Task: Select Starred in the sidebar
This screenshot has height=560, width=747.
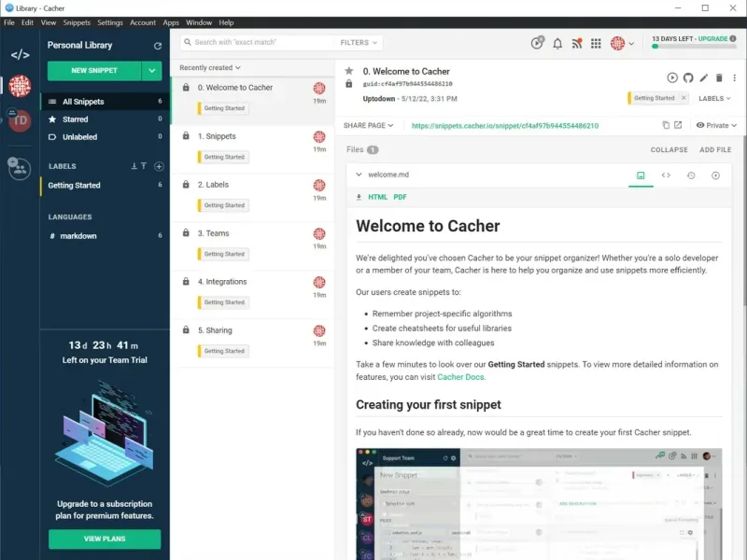Action: (105, 119)
